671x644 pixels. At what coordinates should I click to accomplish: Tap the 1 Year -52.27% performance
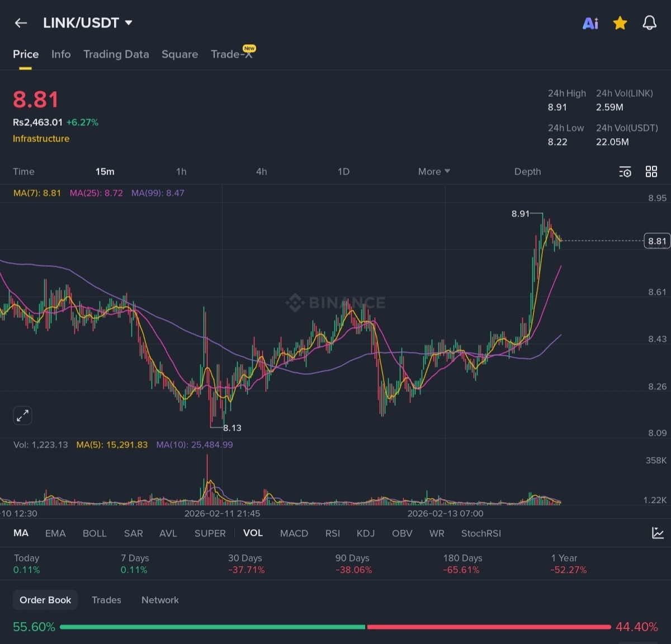(x=569, y=564)
